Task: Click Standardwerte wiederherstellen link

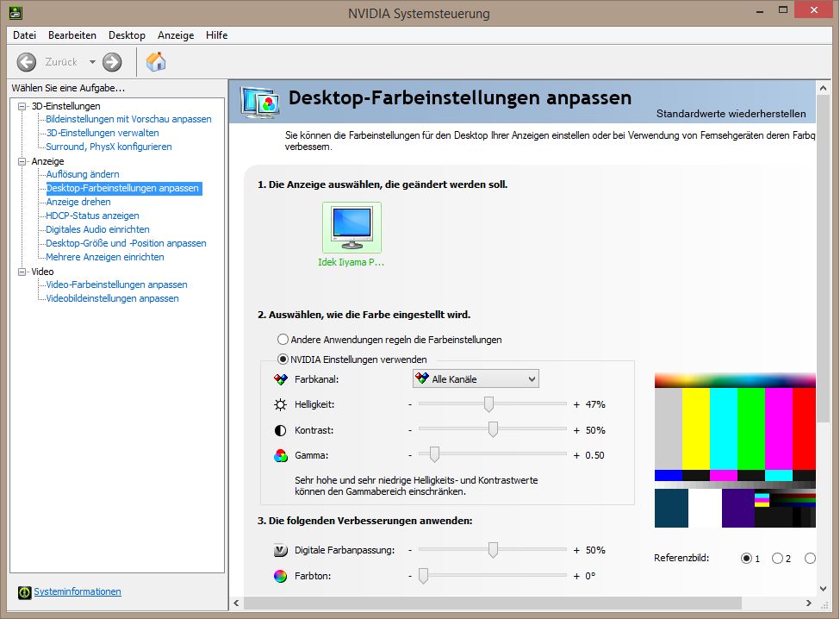Action: click(731, 114)
